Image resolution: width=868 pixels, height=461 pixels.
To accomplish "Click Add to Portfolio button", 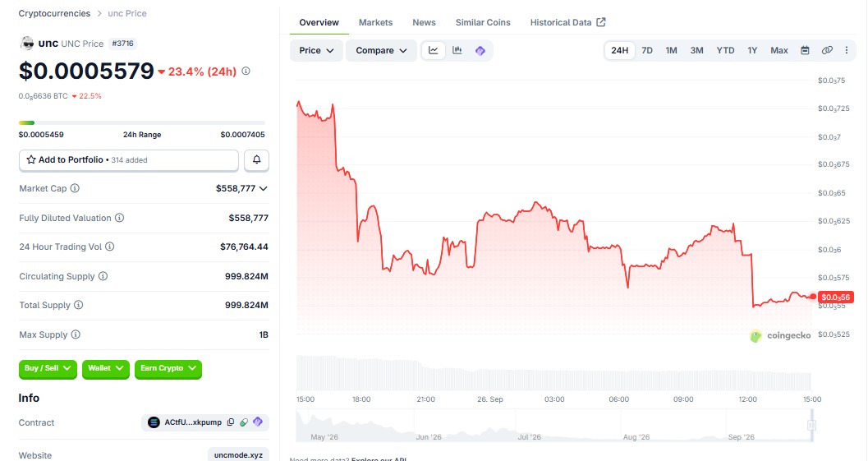I will [x=129, y=160].
